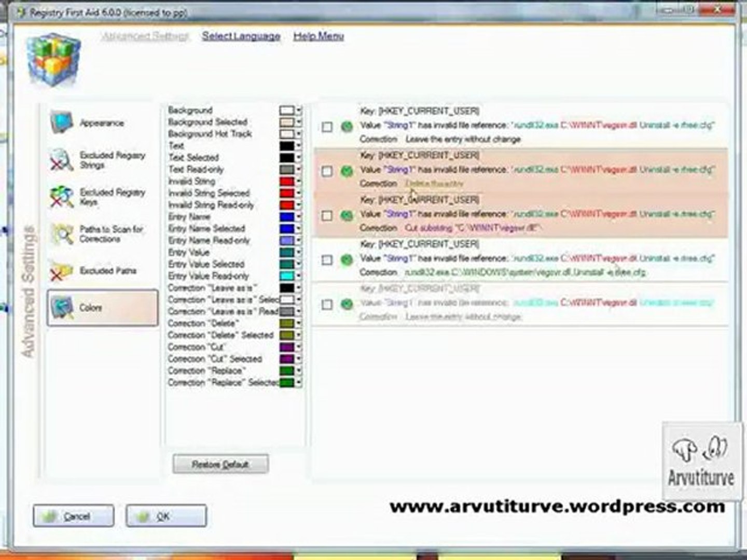747x560 pixels.
Task: Click the Entry Value teal swatch
Action: 287,253
